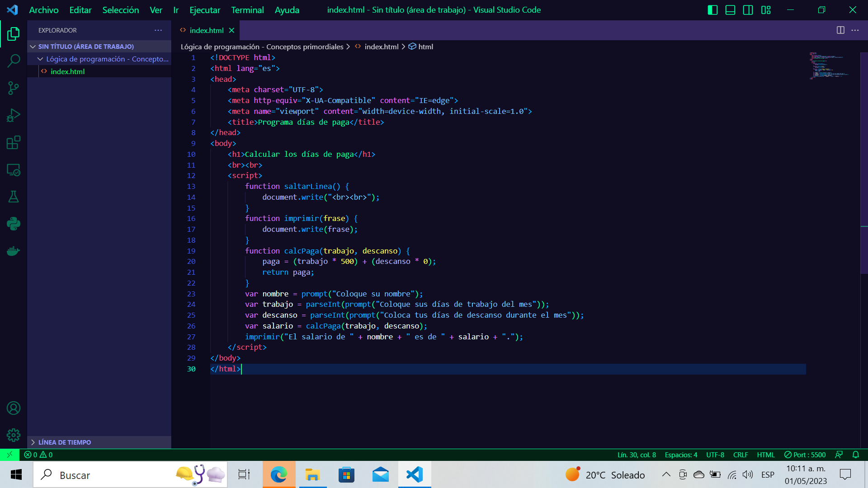Open notifications bell in status bar
The width and height of the screenshot is (868, 488).
(x=855, y=455)
